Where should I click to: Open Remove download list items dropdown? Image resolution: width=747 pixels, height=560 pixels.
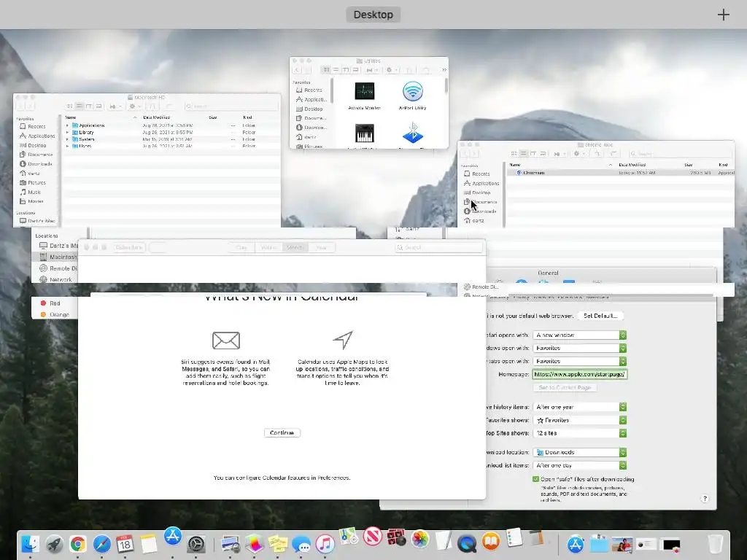click(x=579, y=465)
